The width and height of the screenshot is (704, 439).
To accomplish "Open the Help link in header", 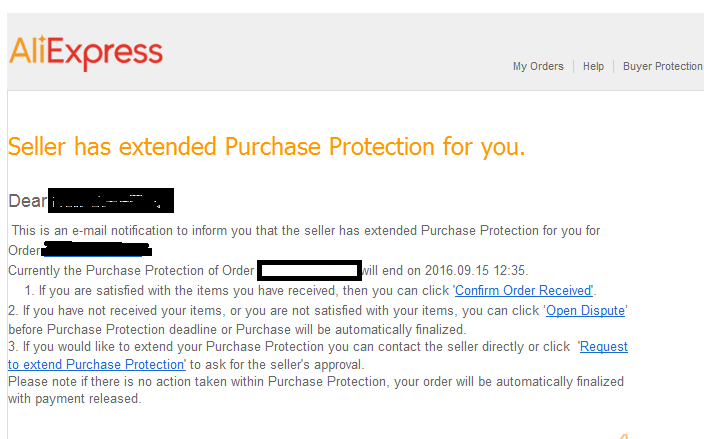I will (593, 66).
